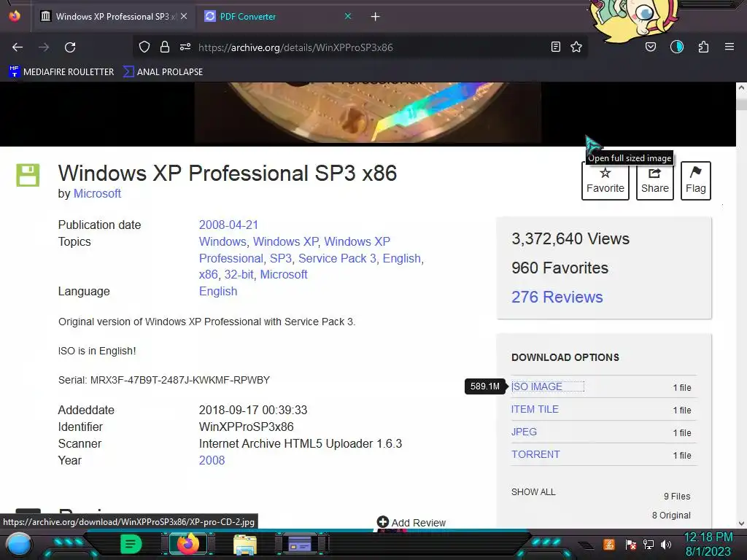
Task: Toggle reader view icon
Action: click(555, 47)
